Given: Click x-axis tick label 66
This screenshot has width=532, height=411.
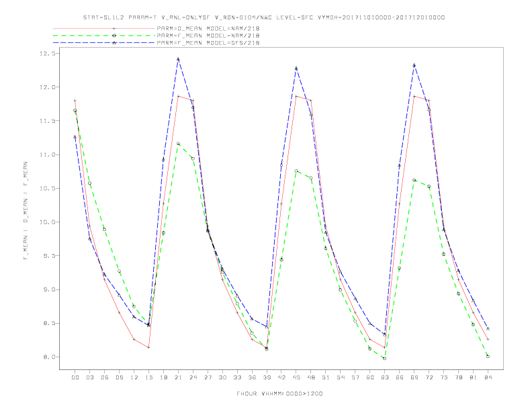Looking at the screenshot, I should click(400, 377).
